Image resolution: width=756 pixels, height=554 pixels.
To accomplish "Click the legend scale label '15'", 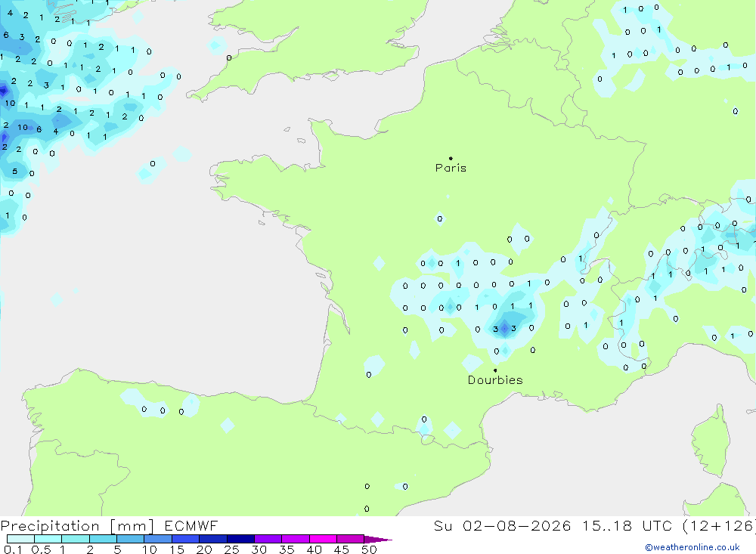I will (177, 549).
